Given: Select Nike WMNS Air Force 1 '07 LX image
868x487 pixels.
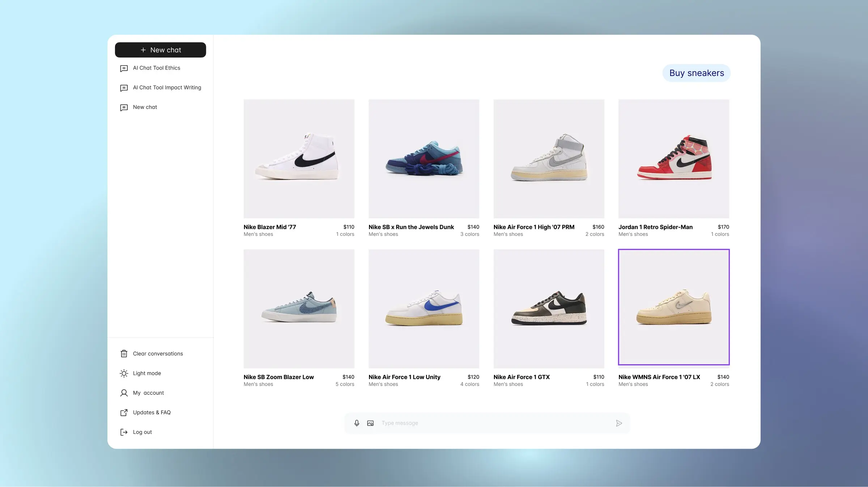Looking at the screenshot, I should [674, 307].
